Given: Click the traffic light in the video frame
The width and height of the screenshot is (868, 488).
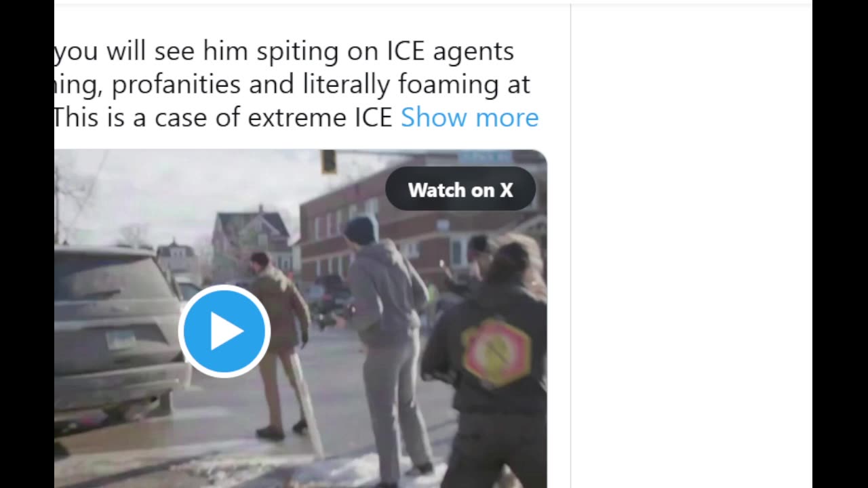Looking at the screenshot, I should coord(329,161).
